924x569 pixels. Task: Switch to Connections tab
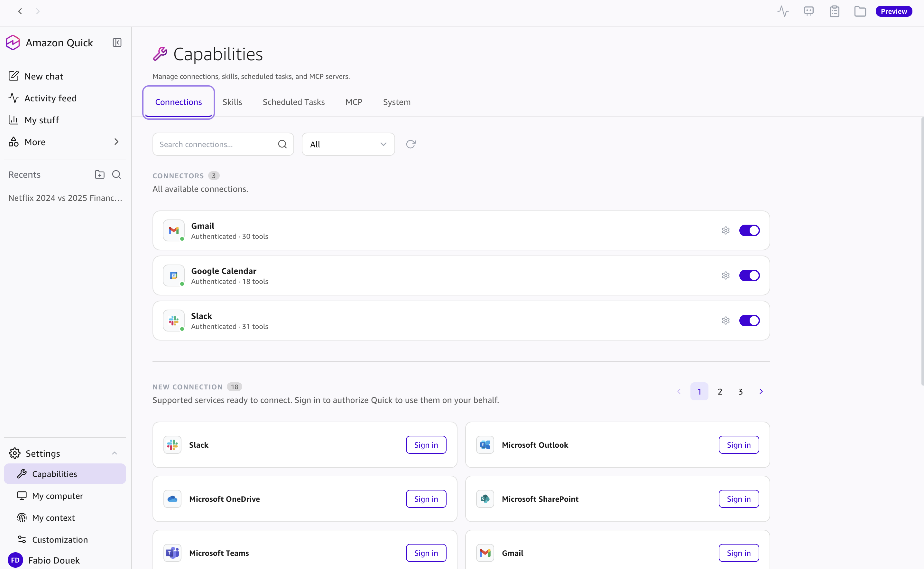[x=178, y=102]
